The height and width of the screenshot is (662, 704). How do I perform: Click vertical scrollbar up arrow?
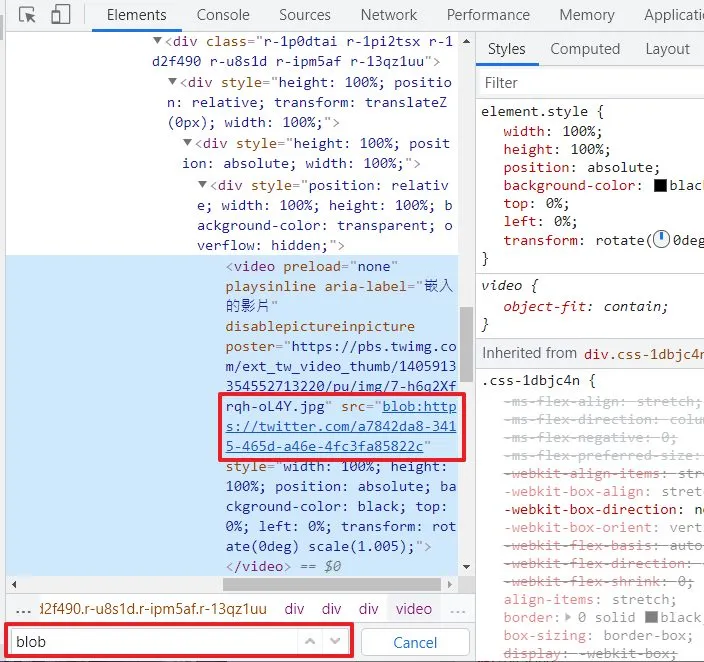(x=466, y=41)
